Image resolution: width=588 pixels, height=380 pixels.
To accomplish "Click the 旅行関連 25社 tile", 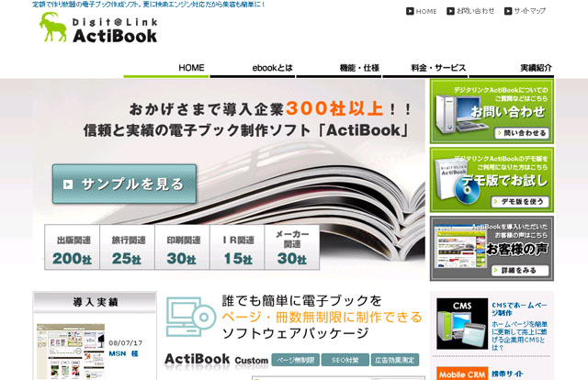I will pyautogui.click(x=128, y=247).
